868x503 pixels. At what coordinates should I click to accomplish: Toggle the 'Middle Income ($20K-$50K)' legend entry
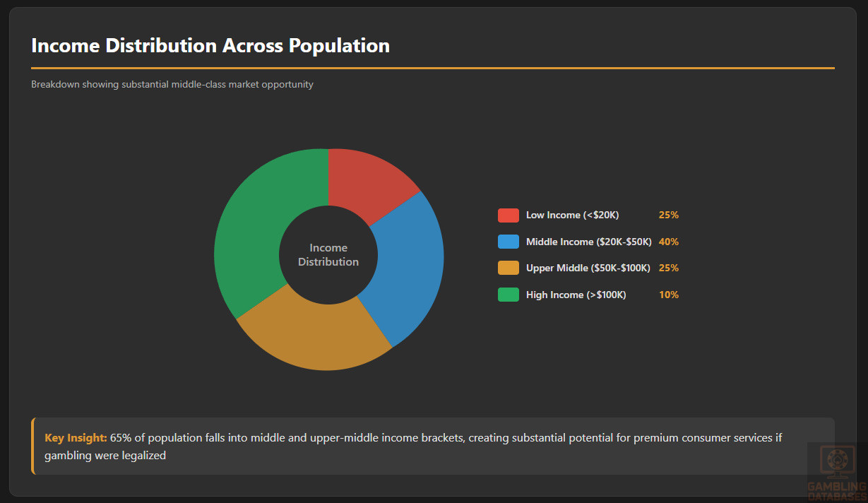(588, 242)
